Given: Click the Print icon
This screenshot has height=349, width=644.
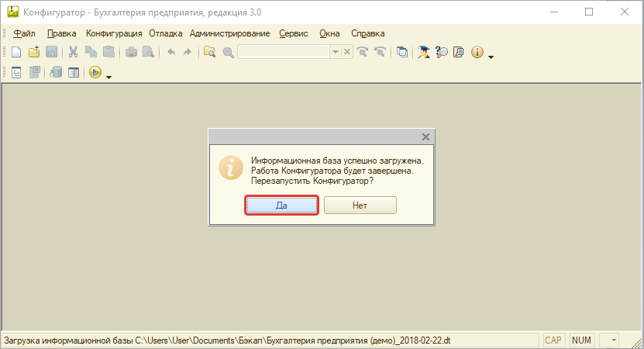Looking at the screenshot, I should click(x=131, y=52).
